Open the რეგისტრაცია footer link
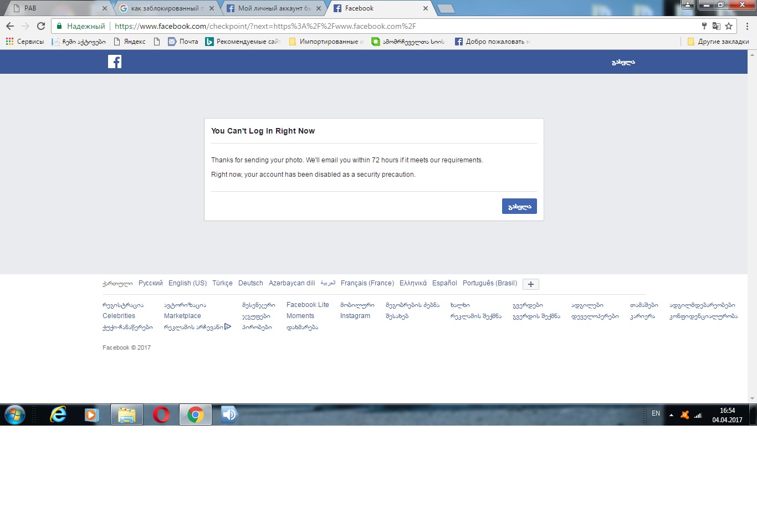 click(123, 305)
